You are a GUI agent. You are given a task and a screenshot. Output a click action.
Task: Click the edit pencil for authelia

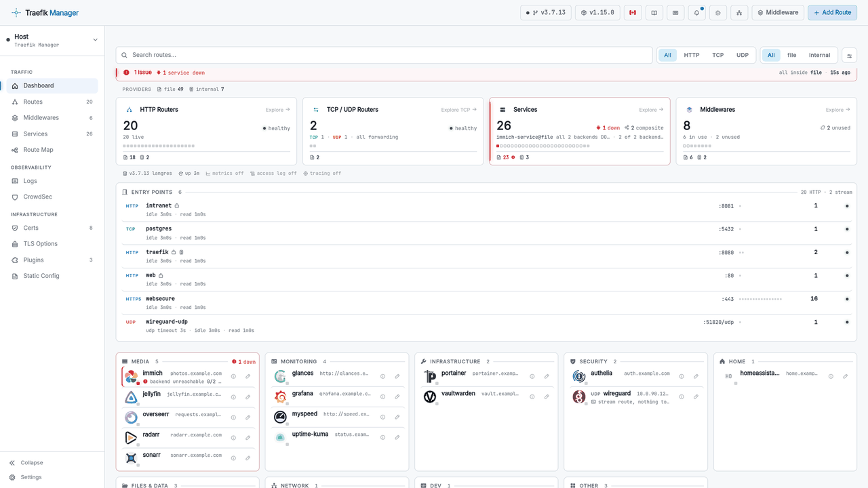pos(696,376)
